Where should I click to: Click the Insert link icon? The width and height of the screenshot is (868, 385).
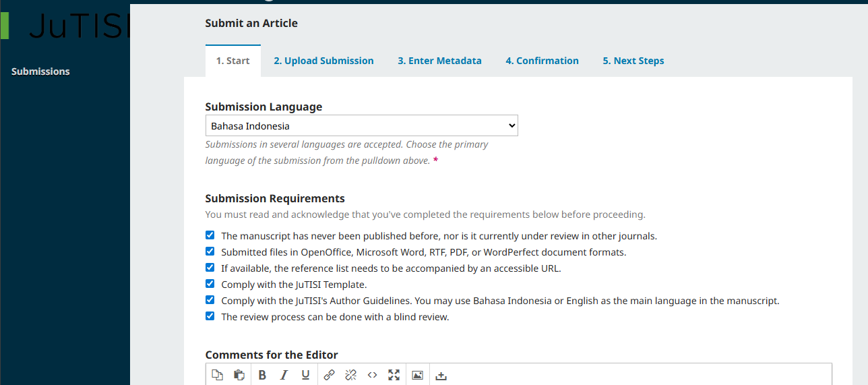point(329,375)
